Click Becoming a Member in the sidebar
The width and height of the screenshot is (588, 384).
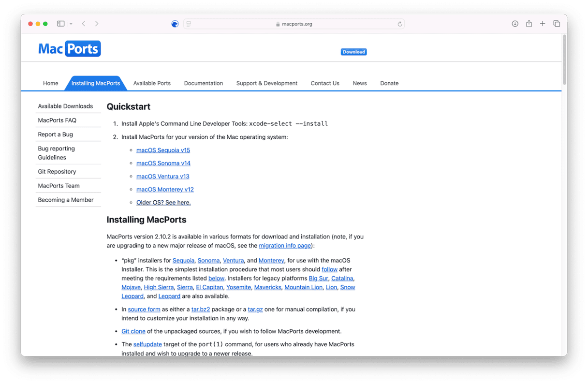point(66,199)
